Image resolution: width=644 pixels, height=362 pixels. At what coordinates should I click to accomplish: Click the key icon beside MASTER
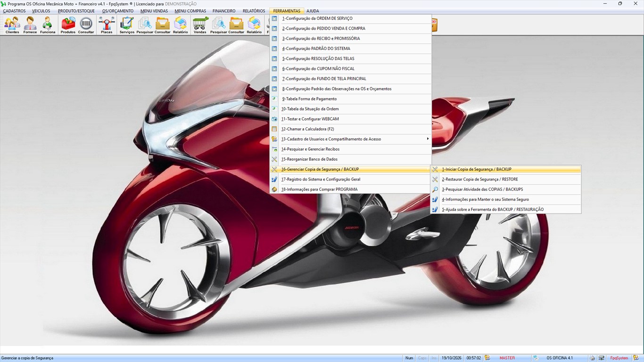tap(487, 358)
